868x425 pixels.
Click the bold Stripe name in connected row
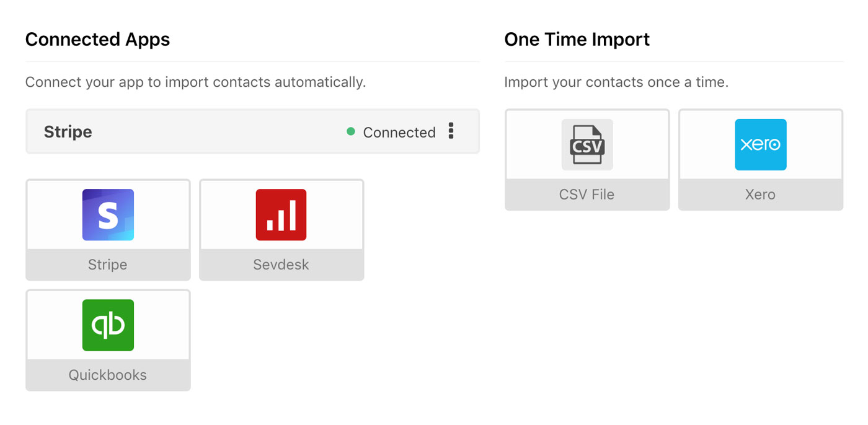(68, 131)
